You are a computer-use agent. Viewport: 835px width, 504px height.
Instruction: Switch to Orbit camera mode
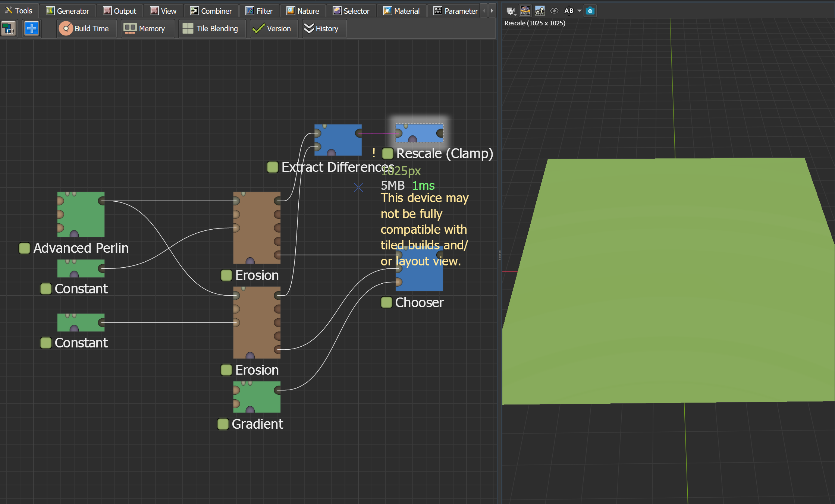pos(525,11)
